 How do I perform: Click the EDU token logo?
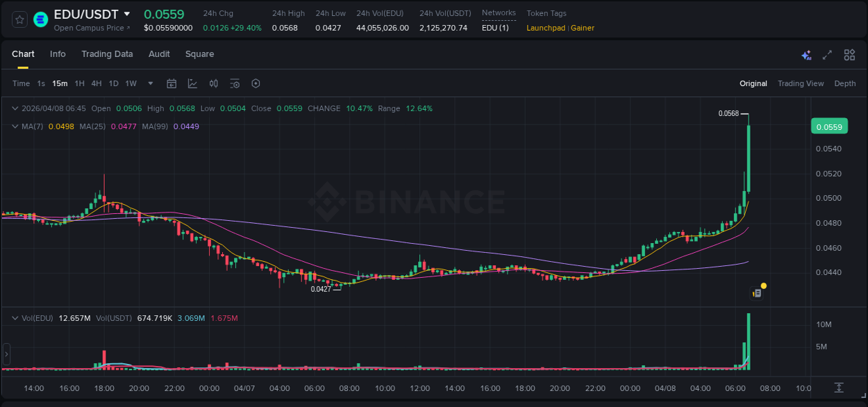pyautogui.click(x=40, y=19)
